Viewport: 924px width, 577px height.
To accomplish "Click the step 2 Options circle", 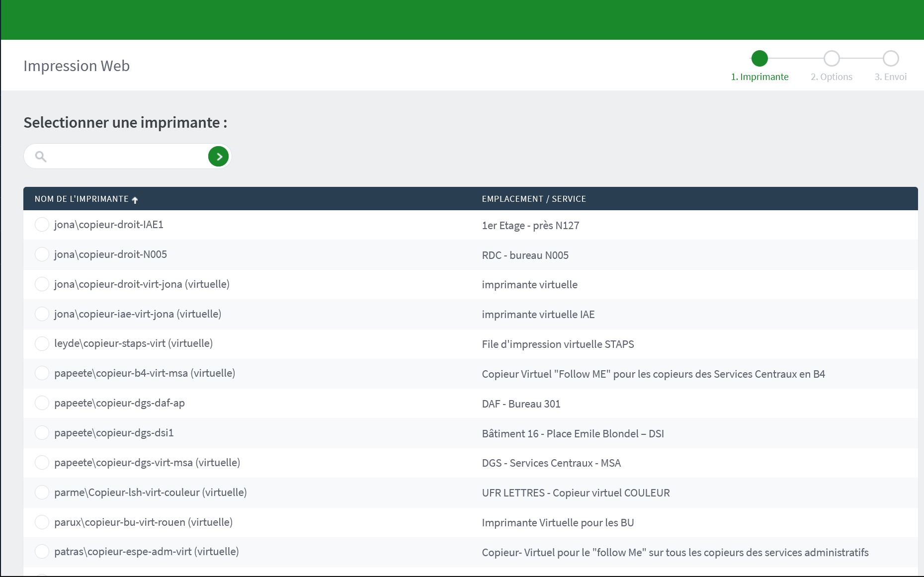I will click(x=831, y=59).
